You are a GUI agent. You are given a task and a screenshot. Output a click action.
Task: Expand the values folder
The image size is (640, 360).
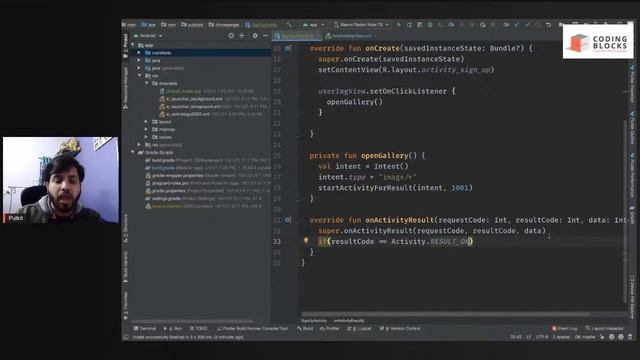[147, 137]
